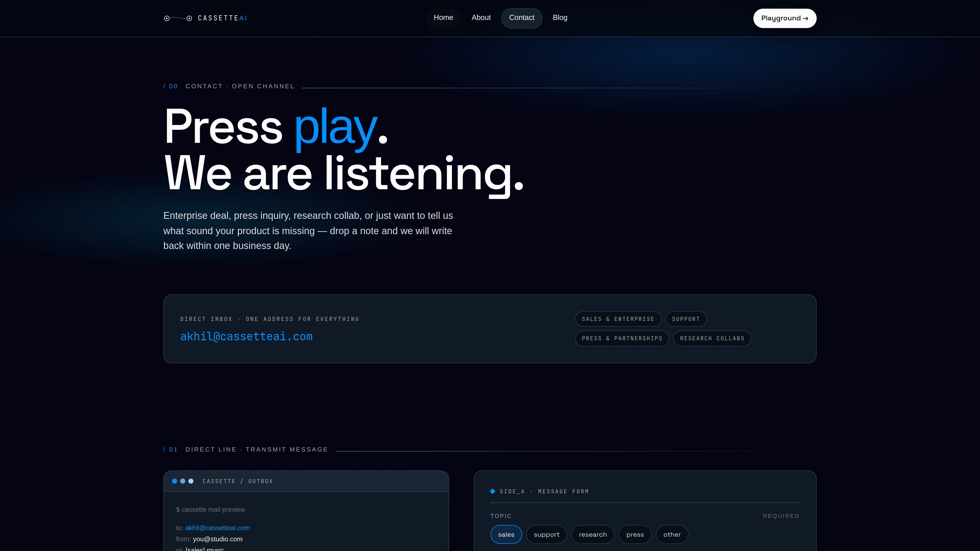This screenshot has height=551, width=980.
Task: Click the '/ 00' section number
Action: click(171, 86)
